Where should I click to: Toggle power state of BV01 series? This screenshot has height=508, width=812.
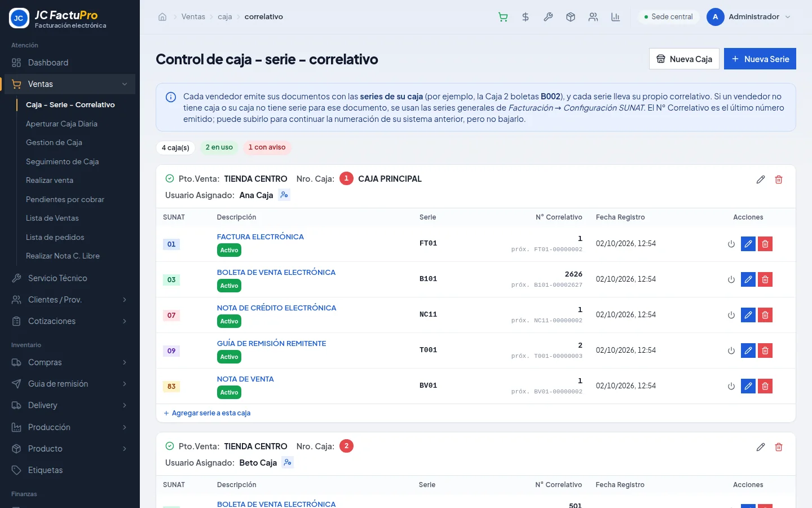click(731, 386)
